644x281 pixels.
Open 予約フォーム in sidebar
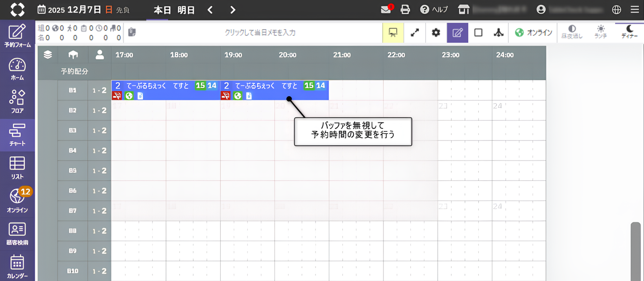[x=18, y=36]
